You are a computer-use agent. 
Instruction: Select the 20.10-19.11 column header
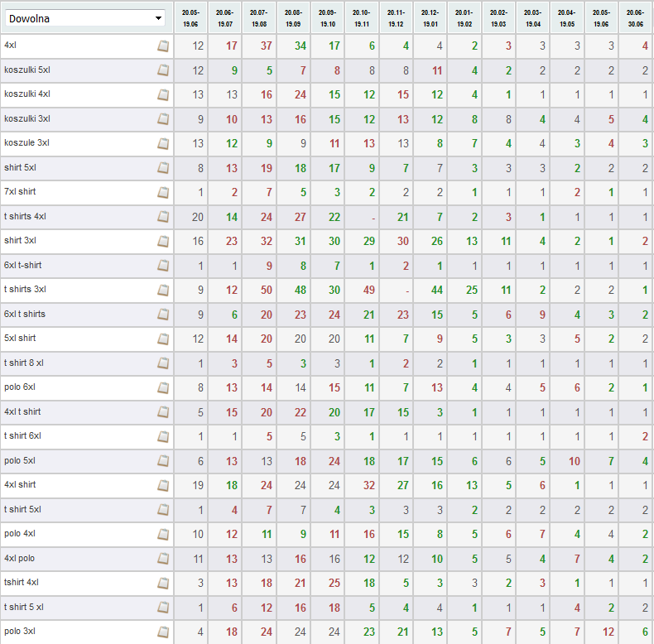(x=362, y=18)
